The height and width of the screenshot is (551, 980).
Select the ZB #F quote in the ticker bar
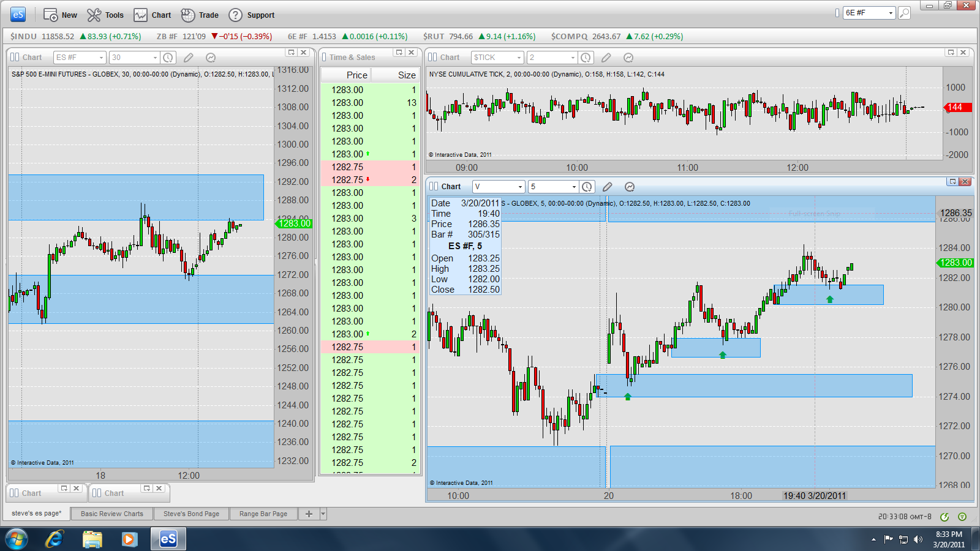pyautogui.click(x=214, y=36)
